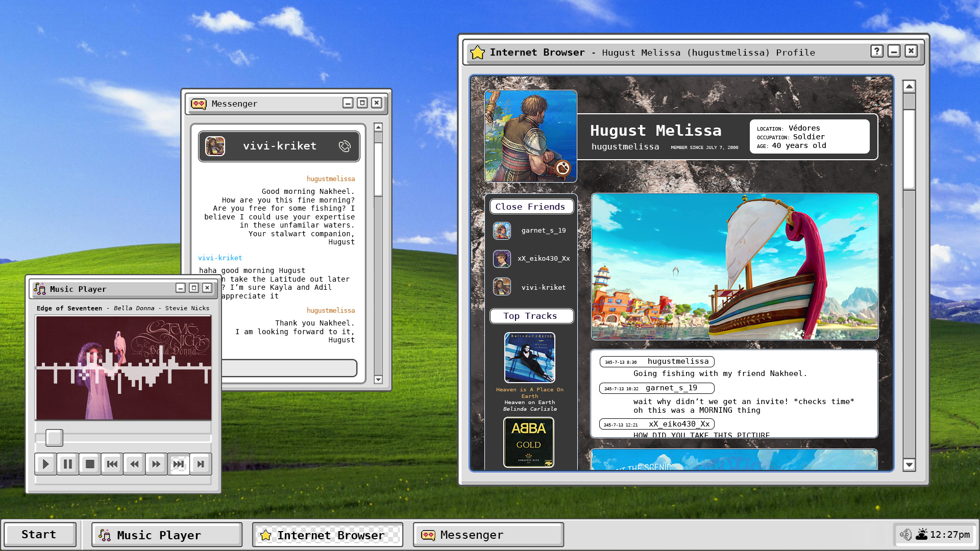Viewport: 980px width, 551px height.
Task: Click the rewind double-arrow button
Action: click(134, 464)
